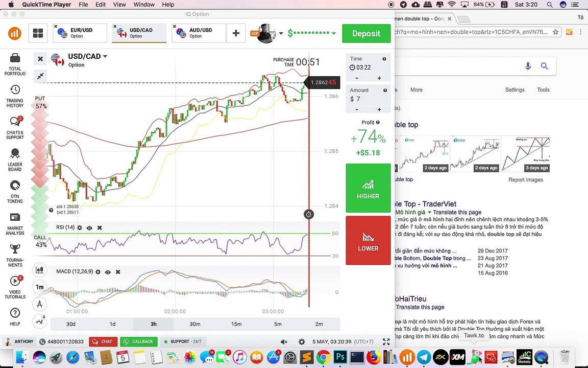Viewport: 588px width, 368px height.
Task: Click the Amount info question mark icon
Action: (385, 90)
